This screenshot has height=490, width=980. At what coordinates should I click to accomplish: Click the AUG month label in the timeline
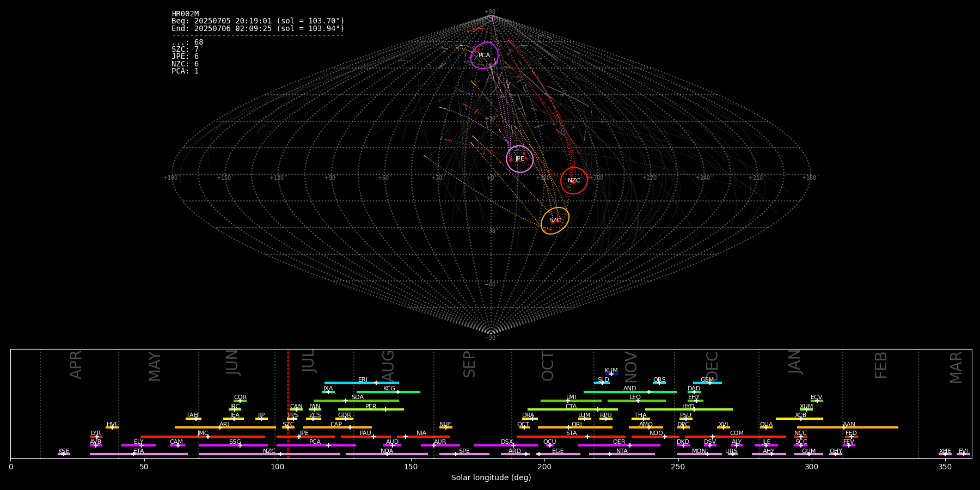coord(388,366)
